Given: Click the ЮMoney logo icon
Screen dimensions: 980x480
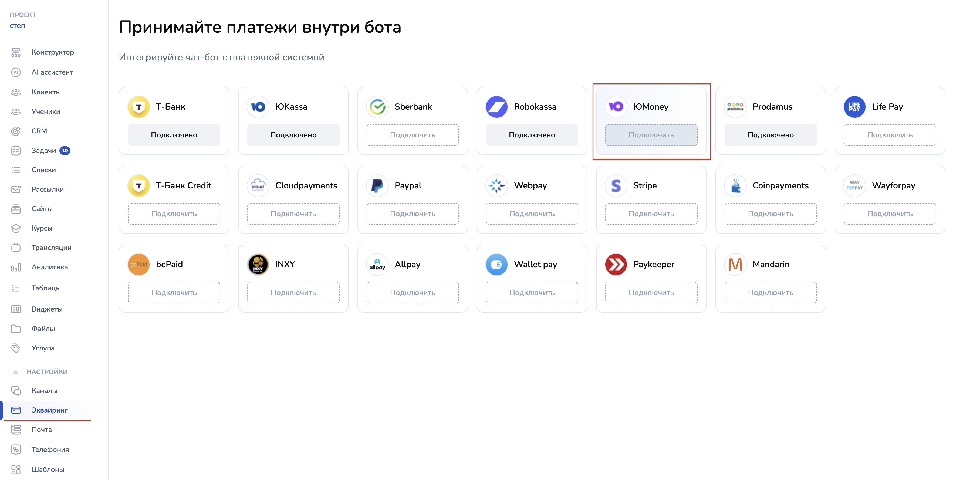Looking at the screenshot, I should (x=616, y=107).
